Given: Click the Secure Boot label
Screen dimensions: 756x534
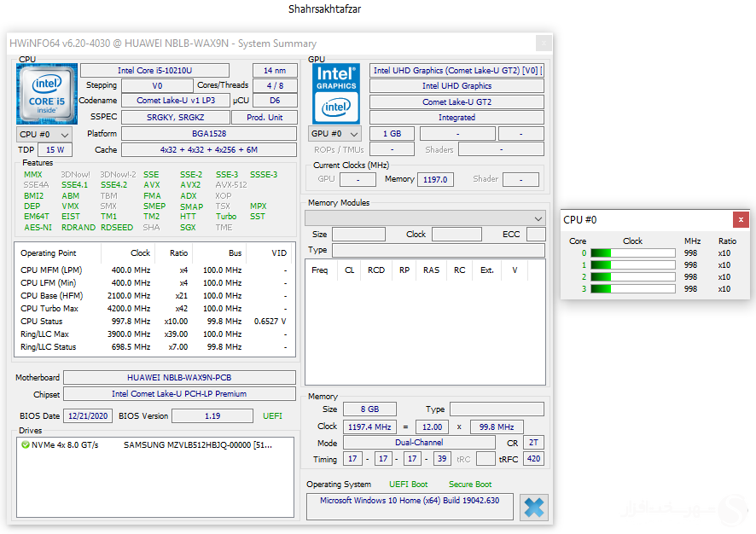Looking at the screenshot, I should point(470,485).
